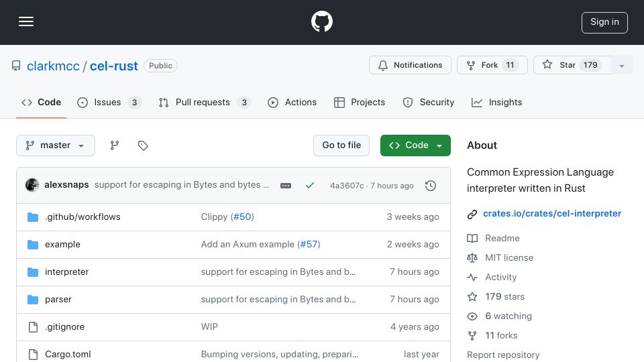644x362 pixels.
Task: Open alexsnaps commit author link
Action: tap(66, 185)
